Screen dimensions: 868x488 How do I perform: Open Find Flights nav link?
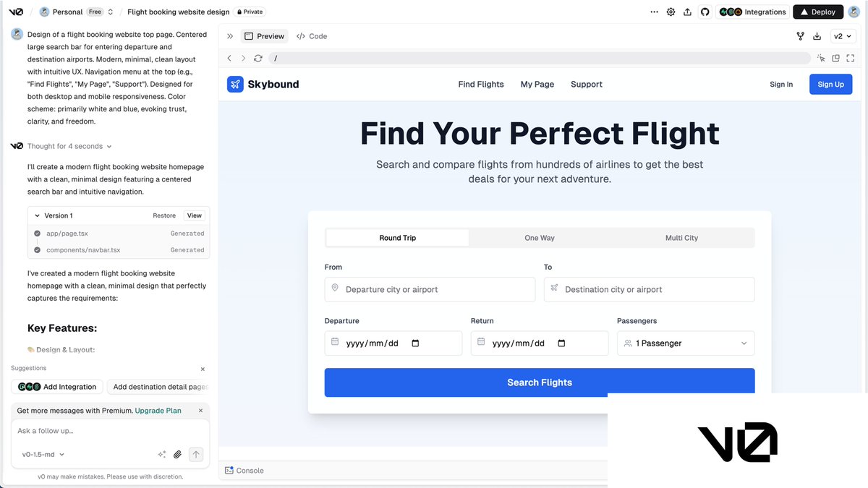coord(481,85)
